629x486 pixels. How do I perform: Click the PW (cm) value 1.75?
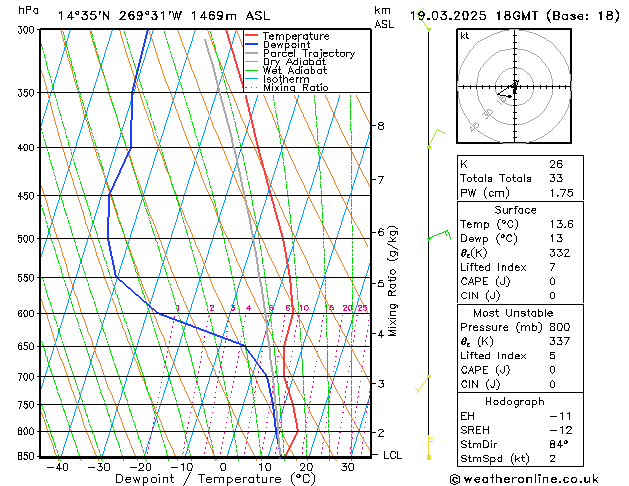pyautogui.click(x=561, y=193)
